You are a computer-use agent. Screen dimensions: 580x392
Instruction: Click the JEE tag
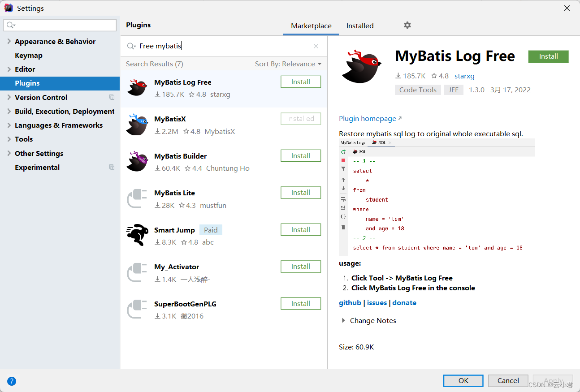454,90
